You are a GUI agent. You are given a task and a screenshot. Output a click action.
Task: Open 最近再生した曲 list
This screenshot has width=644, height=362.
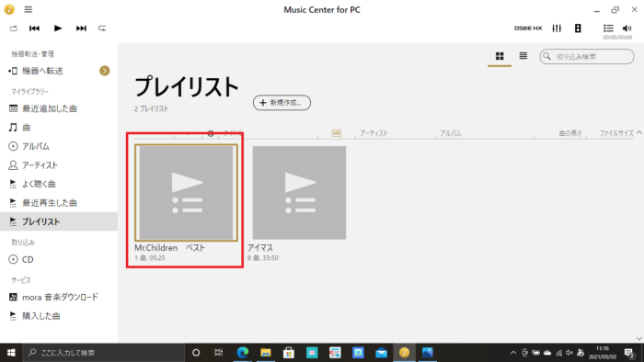tap(50, 203)
